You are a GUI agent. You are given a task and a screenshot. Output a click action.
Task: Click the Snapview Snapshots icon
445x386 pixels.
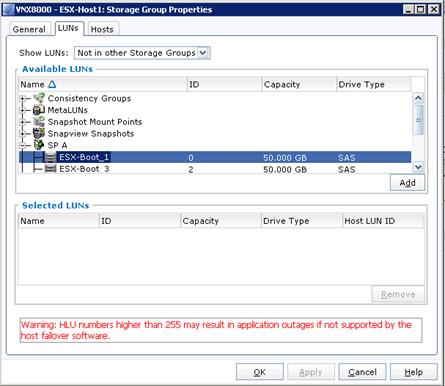click(39, 133)
